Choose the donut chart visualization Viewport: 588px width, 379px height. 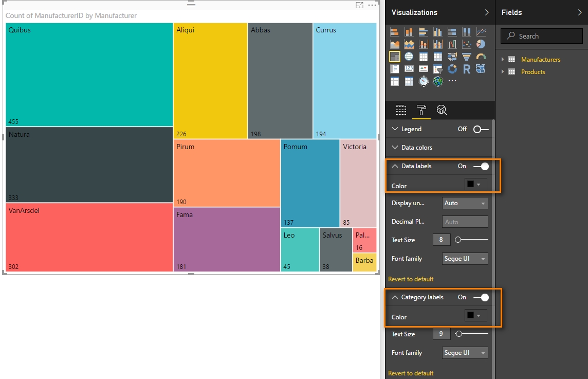(452, 69)
